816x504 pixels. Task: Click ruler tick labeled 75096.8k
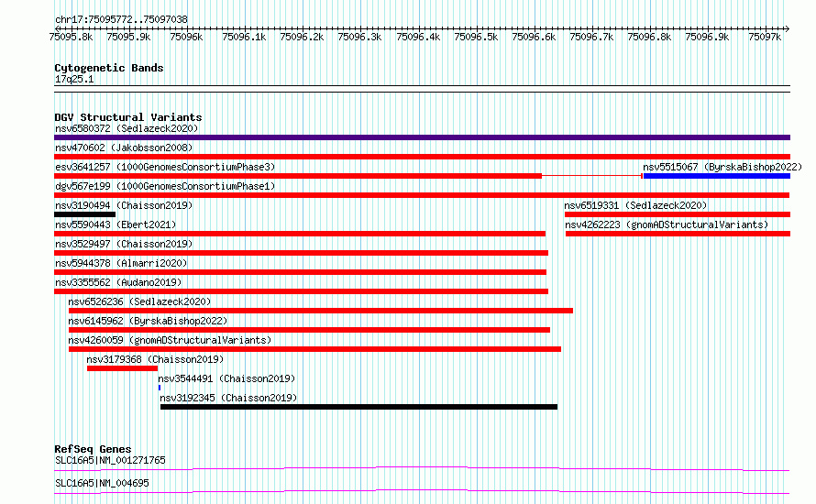(649, 37)
